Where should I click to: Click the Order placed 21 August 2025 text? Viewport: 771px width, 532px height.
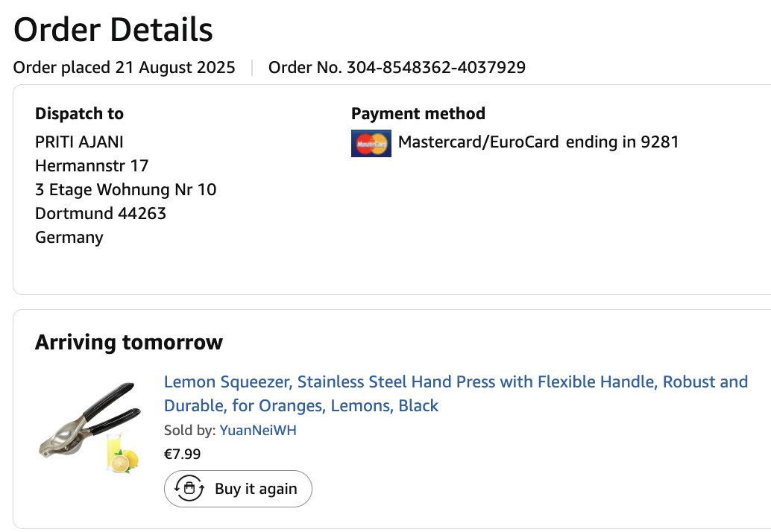pos(124,68)
